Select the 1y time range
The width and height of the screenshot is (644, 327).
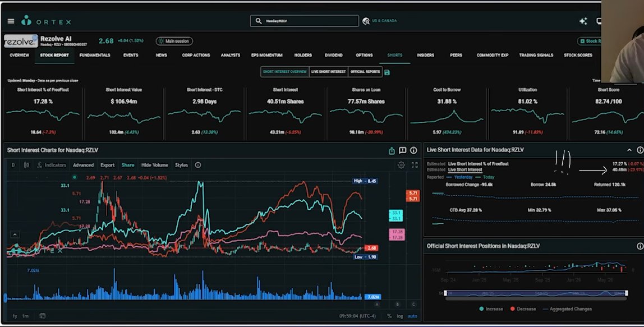15,316
